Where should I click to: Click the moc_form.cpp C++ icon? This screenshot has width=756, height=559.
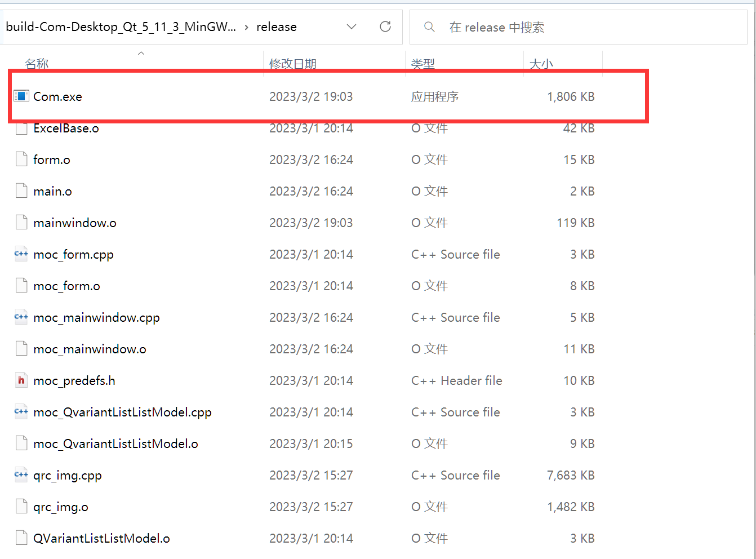pyautogui.click(x=21, y=254)
